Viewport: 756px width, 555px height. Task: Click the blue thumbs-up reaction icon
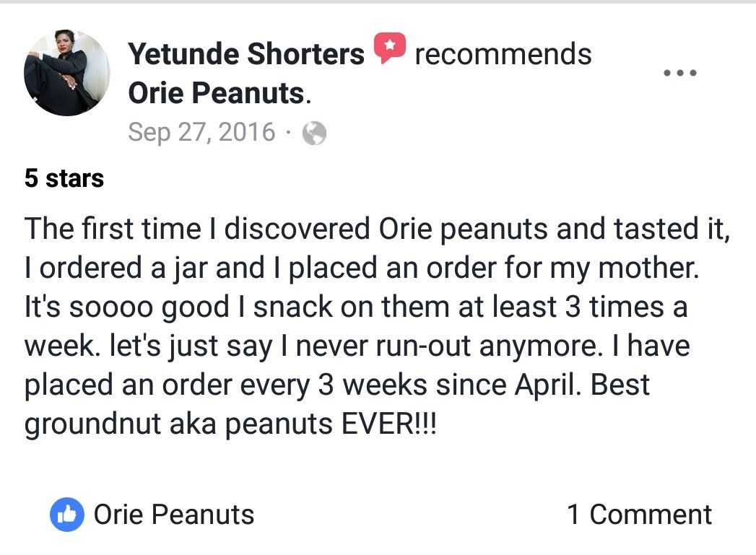[x=67, y=515]
